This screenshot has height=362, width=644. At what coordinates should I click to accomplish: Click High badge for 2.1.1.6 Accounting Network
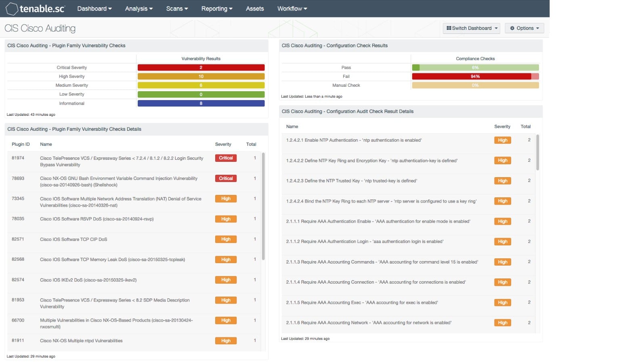pyautogui.click(x=503, y=322)
